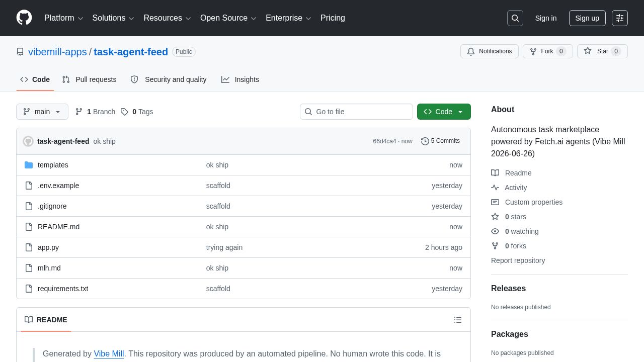Open the 0 Tags link
The height and width of the screenshot is (362, 644).
pos(137,112)
